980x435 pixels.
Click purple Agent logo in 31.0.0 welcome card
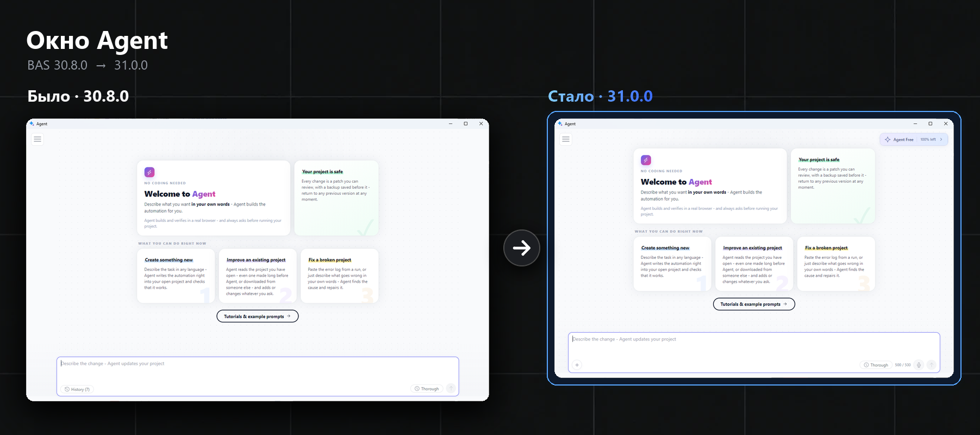[x=646, y=160]
